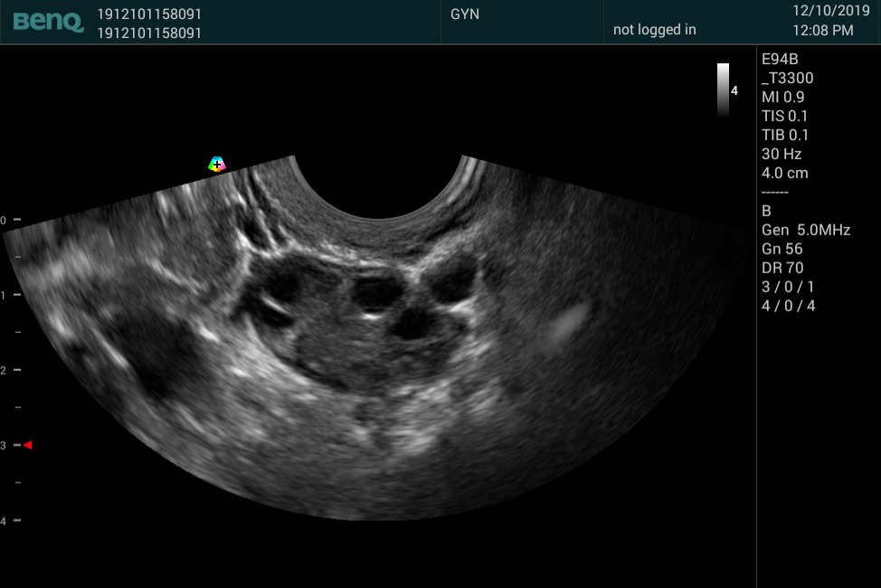Image resolution: width=881 pixels, height=588 pixels.
Task: Change the 4.0 cm depth setting
Action: 784,174
